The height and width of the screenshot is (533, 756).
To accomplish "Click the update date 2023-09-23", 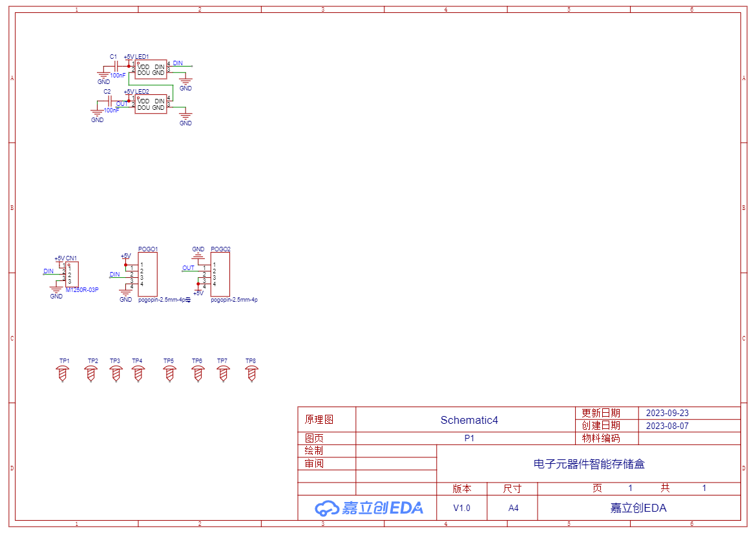I will pos(667,413).
